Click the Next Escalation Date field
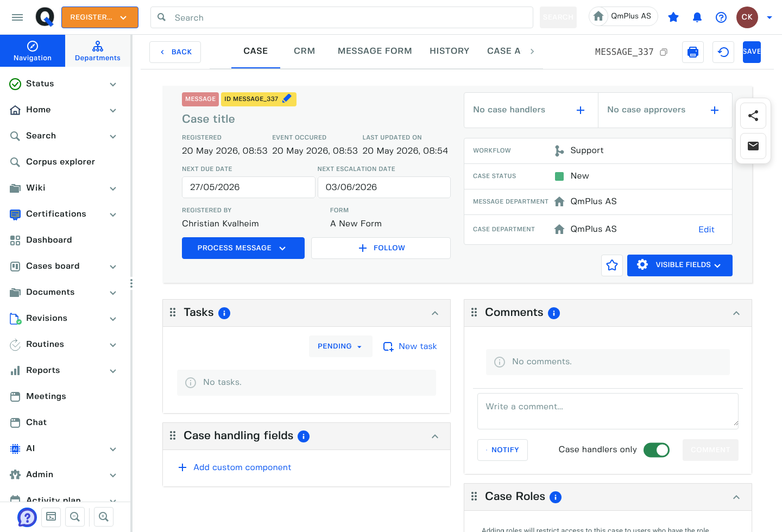Screen dimensions: 782x532 tap(384, 187)
